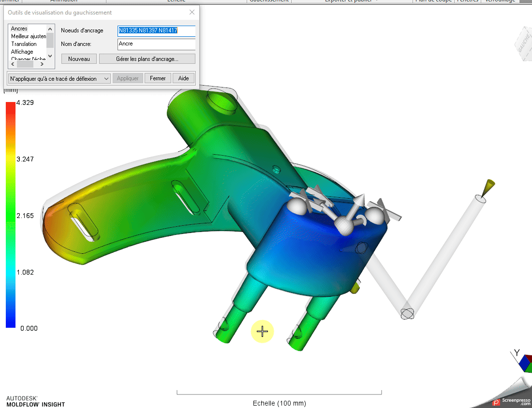Select 'Affichage' in the tools list
Image resolution: width=532 pixels, height=408 pixels.
coord(22,52)
